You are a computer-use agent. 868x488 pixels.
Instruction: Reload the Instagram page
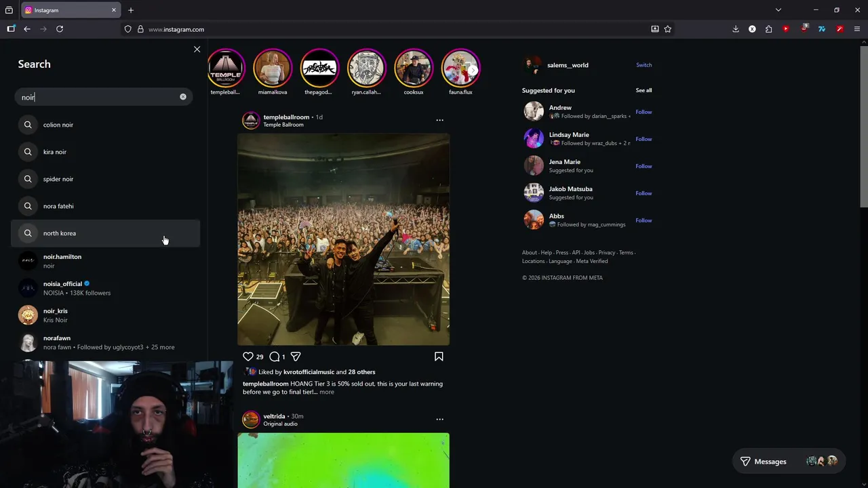[x=60, y=29]
